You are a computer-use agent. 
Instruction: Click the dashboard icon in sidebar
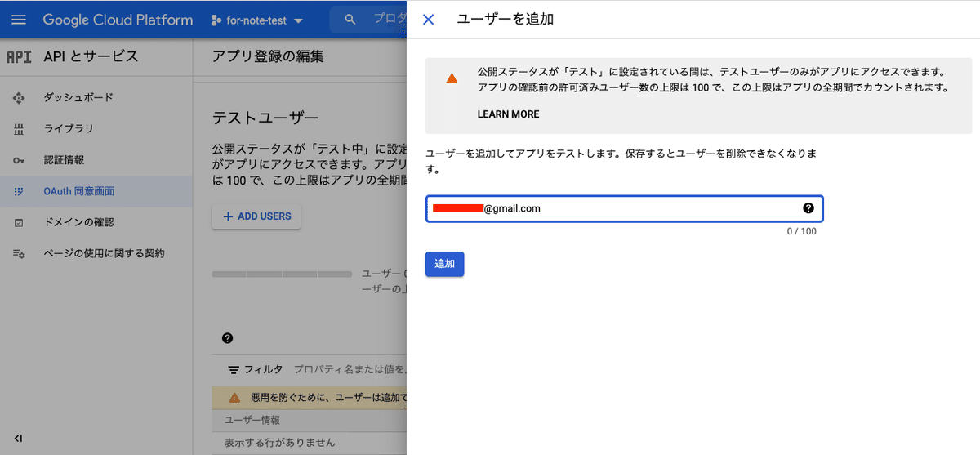point(19,98)
